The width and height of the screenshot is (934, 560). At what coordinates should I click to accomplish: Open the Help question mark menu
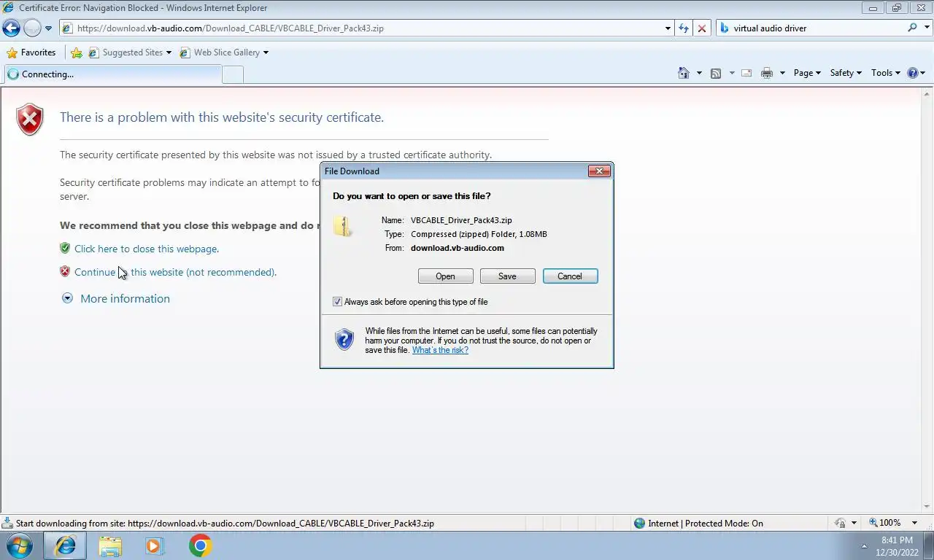[x=916, y=73]
